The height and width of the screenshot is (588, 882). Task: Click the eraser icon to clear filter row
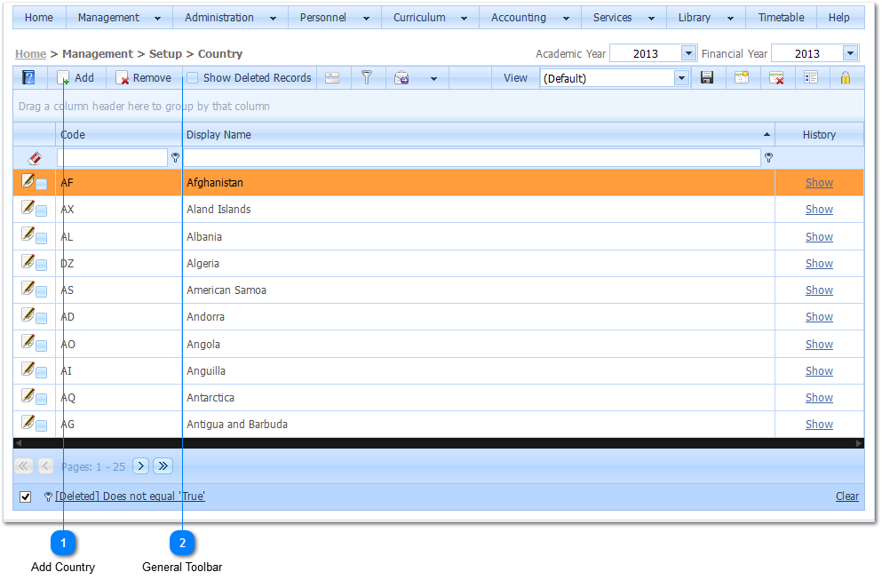(x=35, y=158)
